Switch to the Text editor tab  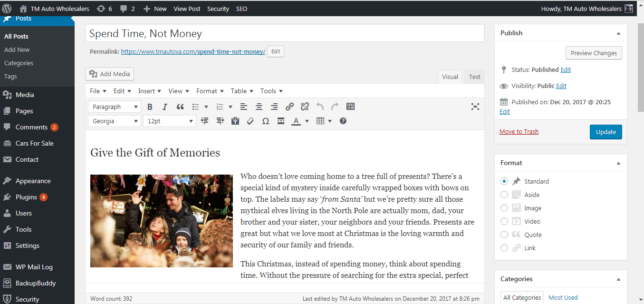(475, 77)
